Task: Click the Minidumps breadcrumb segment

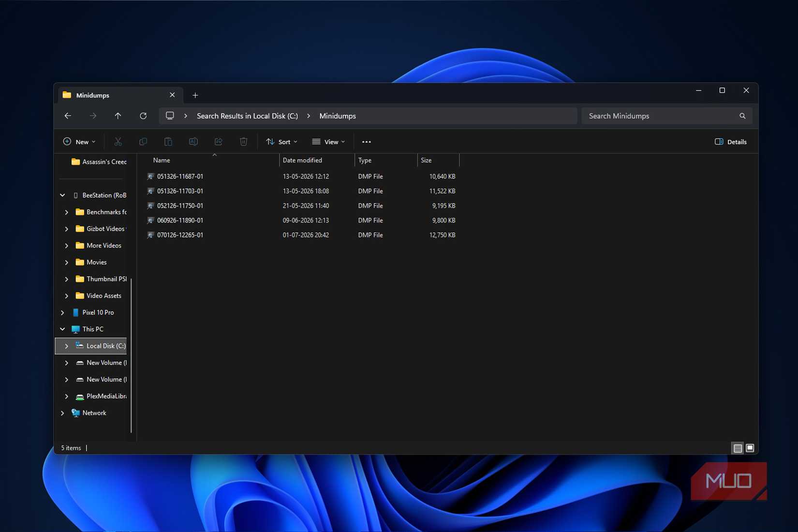Action: 338,116
